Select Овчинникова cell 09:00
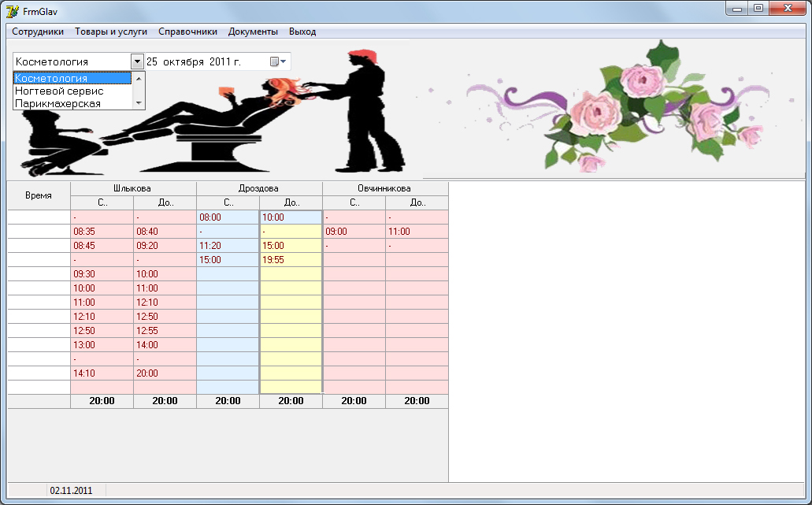The image size is (812, 505). tap(354, 232)
